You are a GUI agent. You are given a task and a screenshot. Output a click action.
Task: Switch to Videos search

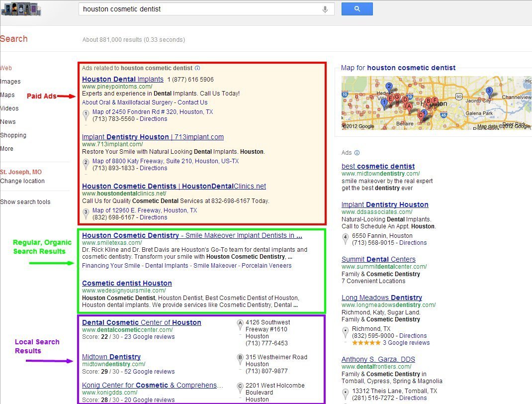pyautogui.click(x=9, y=108)
